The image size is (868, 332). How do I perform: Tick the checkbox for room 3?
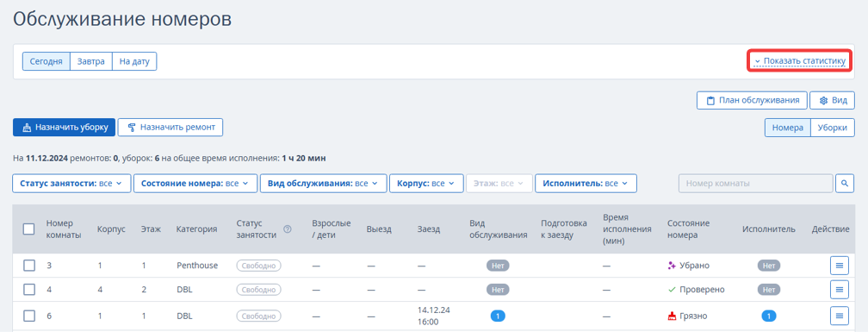click(x=28, y=266)
